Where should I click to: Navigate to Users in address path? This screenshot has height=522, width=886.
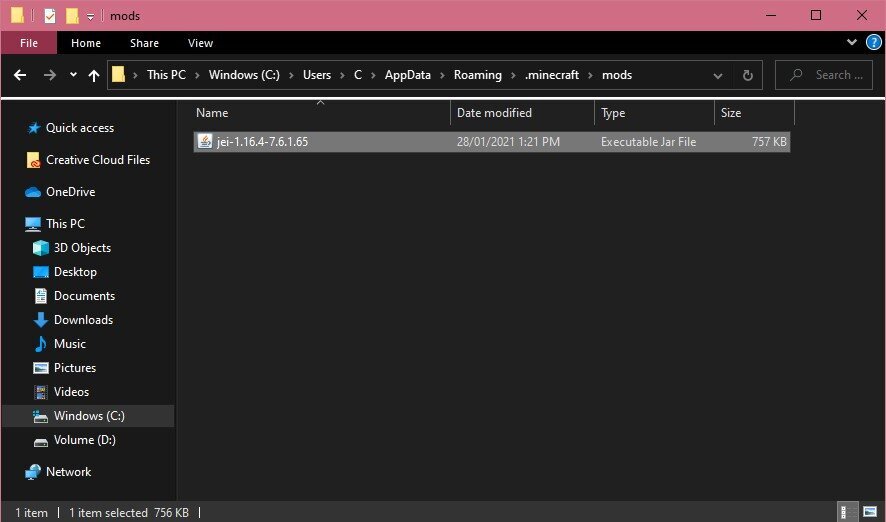pos(316,75)
